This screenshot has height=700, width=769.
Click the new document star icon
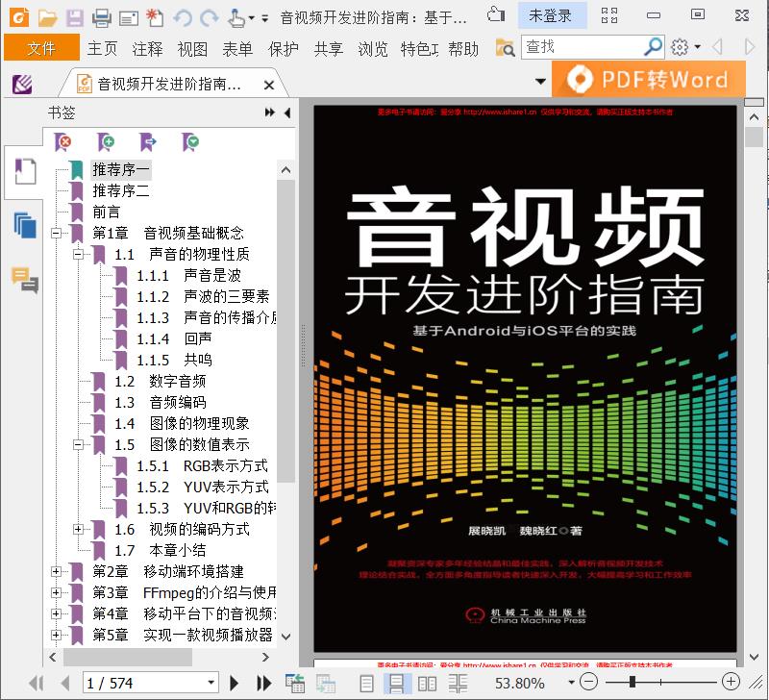click(155, 17)
